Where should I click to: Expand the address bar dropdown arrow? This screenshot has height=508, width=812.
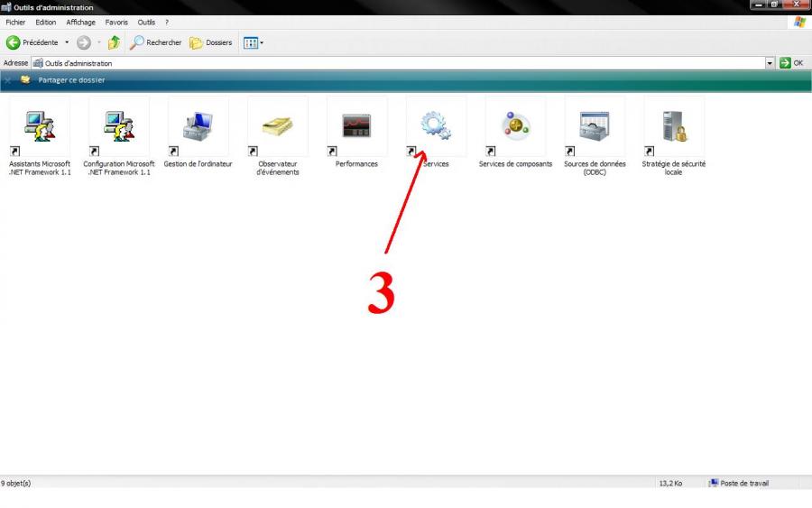(x=770, y=63)
